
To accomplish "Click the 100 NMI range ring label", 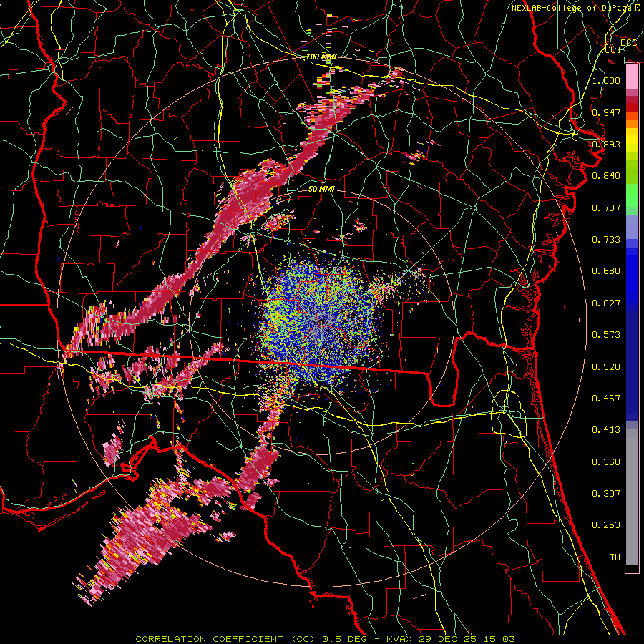I will coord(321,57).
